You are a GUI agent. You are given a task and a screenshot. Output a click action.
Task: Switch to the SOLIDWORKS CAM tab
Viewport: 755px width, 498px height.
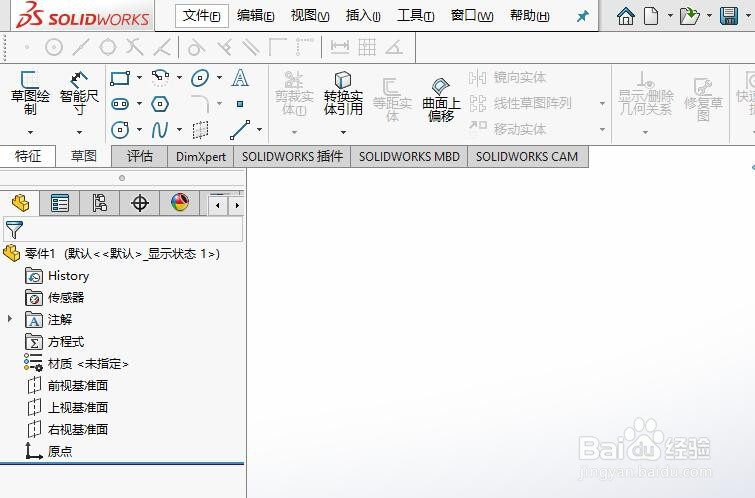[527, 157]
